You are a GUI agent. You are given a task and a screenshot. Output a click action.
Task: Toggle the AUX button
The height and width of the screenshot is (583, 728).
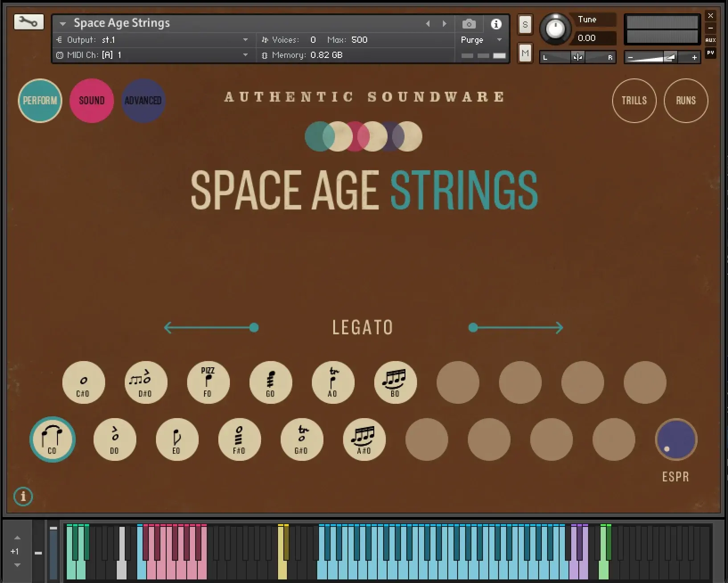711,40
